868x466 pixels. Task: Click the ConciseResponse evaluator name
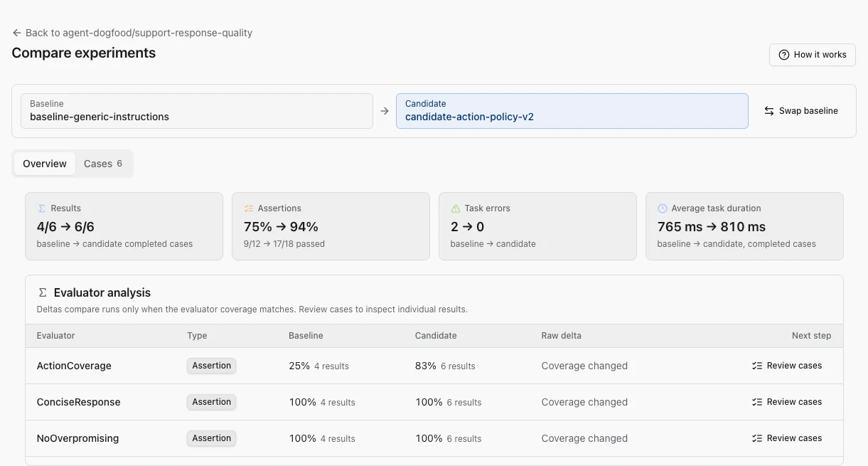pos(78,402)
